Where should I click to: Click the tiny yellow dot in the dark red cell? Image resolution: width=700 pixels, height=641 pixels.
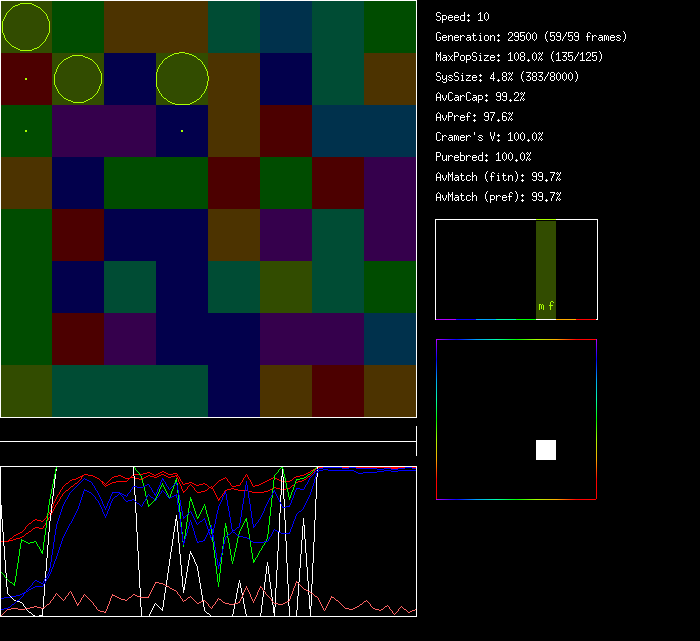[26, 78]
